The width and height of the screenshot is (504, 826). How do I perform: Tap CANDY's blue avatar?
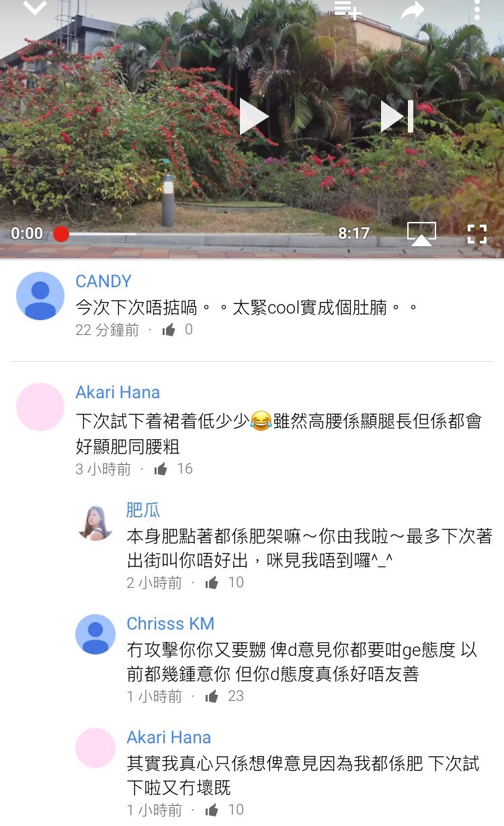[40, 296]
